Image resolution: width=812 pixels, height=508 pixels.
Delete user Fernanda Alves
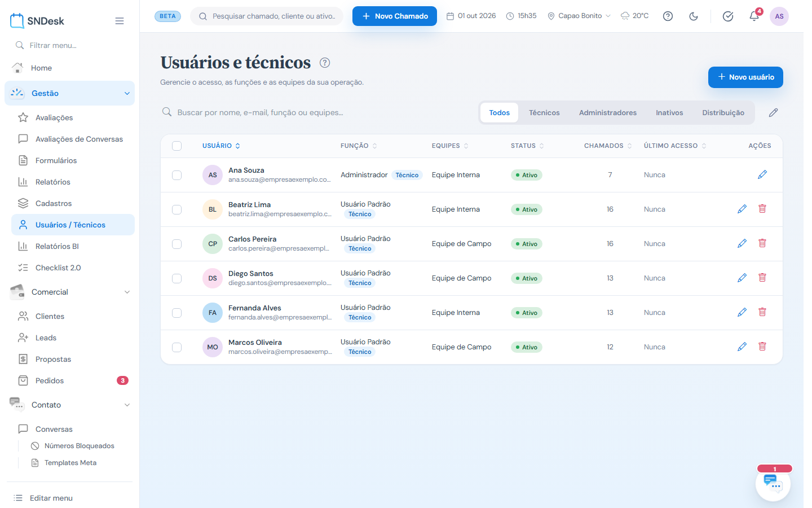pyautogui.click(x=762, y=312)
